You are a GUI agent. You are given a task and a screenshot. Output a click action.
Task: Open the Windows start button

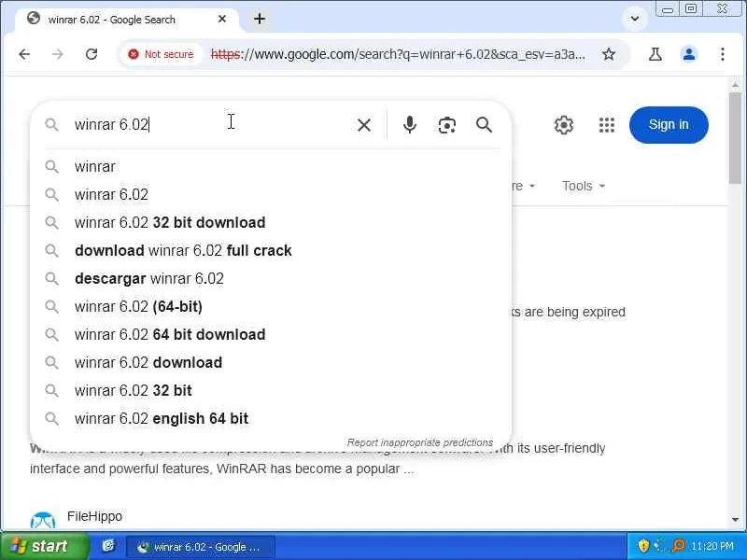pyautogui.click(x=44, y=546)
